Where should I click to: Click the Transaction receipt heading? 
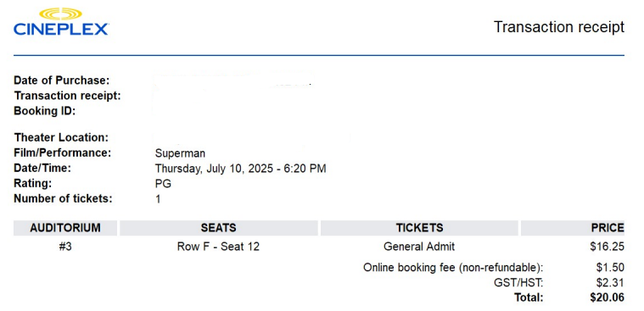[558, 27]
